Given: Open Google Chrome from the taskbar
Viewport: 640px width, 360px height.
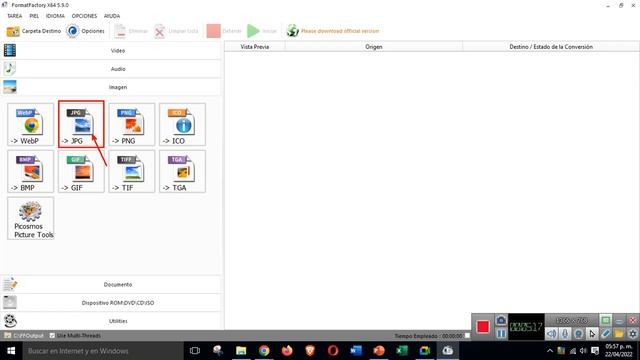Looking at the screenshot, I should 264,351.
